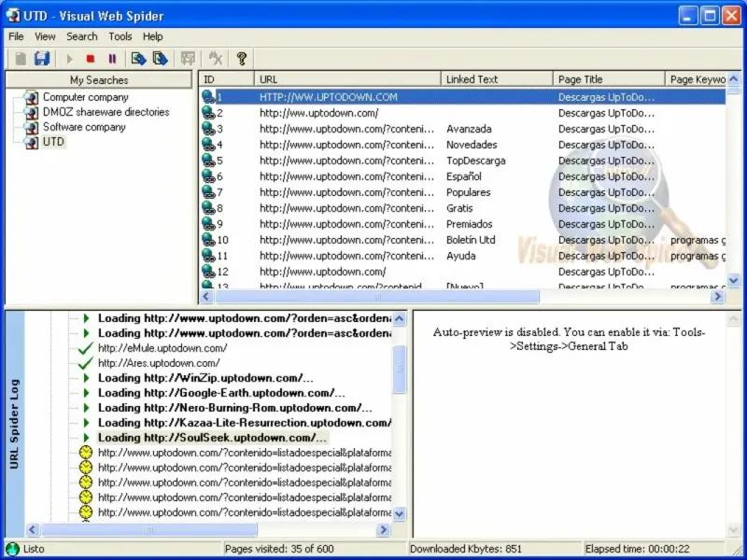Screen dimensions: 747x560
Task: Open the Search menu
Action: click(x=82, y=36)
